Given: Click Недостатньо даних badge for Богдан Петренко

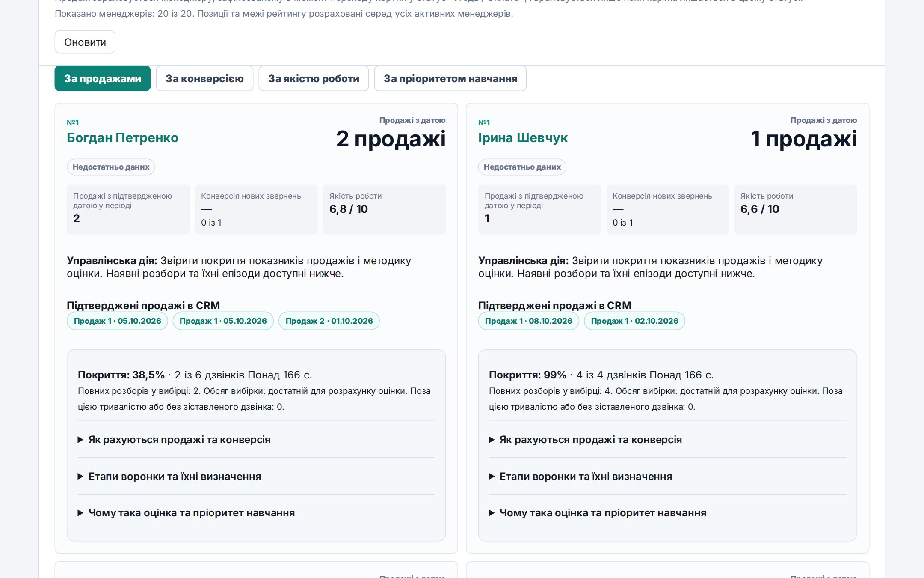Looking at the screenshot, I should 111,167.
